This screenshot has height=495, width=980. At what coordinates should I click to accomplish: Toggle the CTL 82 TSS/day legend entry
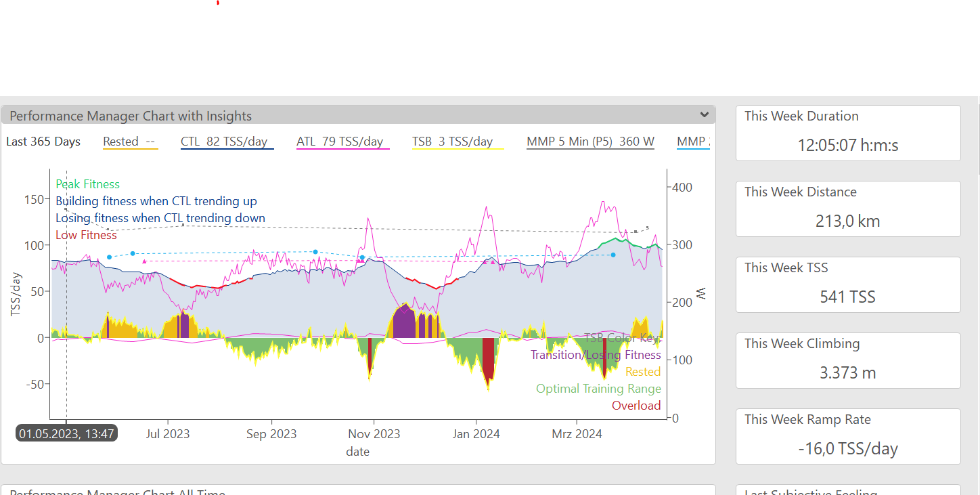click(x=227, y=142)
